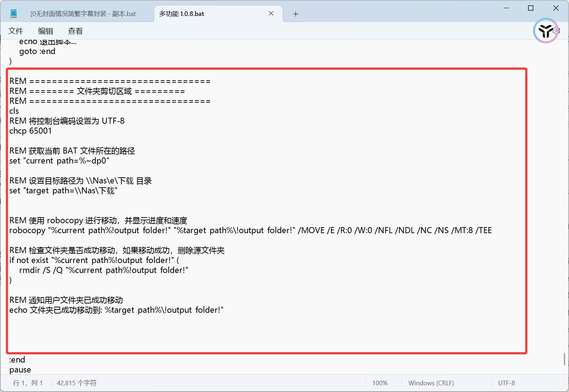
Task: Place cursor on the chcp 65001 line
Action: click(31, 131)
